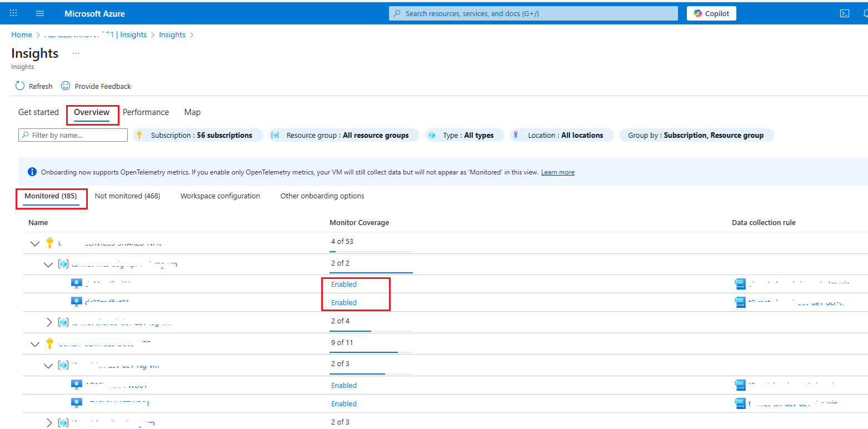Click data collection rule icon, second row under expanded 2 of 3
The height and width of the screenshot is (429, 868).
[740, 403]
